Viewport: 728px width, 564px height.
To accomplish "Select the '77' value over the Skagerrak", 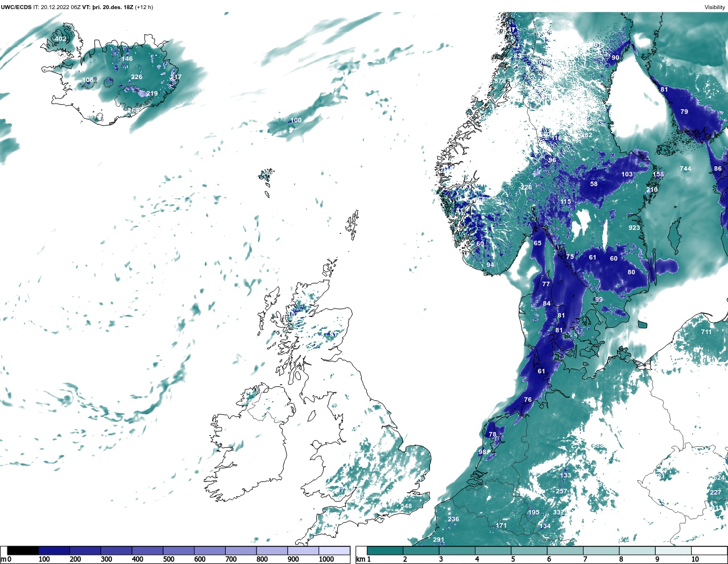I will point(546,284).
